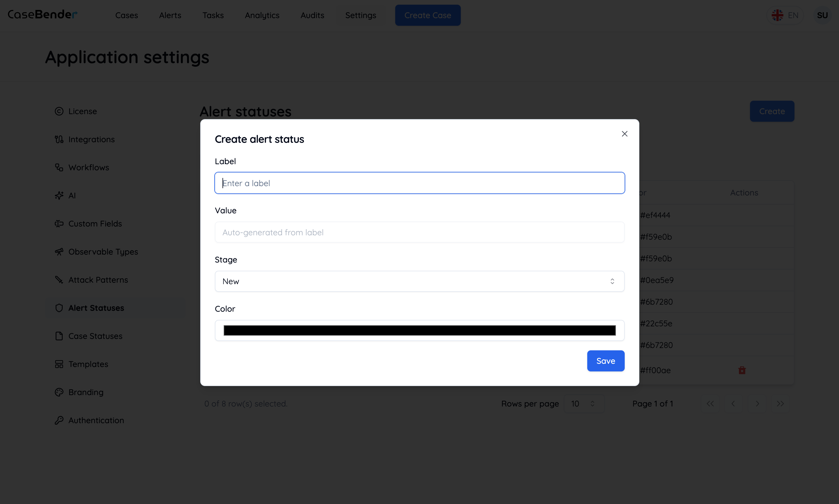The width and height of the screenshot is (839, 504).
Task: Click the Create Case button
Action: (x=428, y=15)
